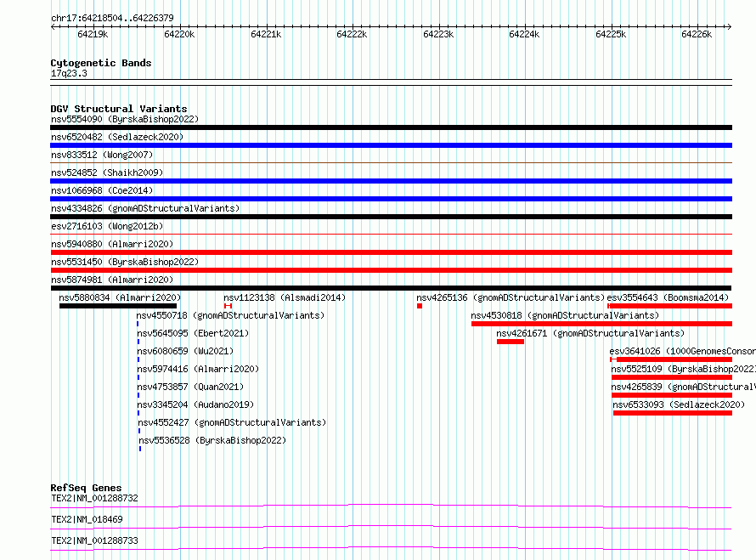Click small red box under nsv4265136
This screenshot has height=560, width=756.
[x=420, y=306]
